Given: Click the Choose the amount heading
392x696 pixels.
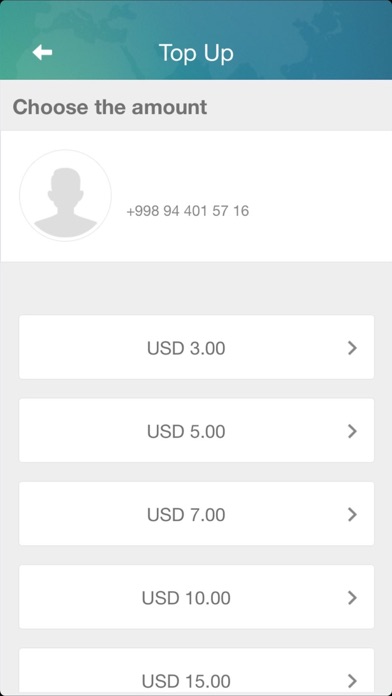Looking at the screenshot, I should (110, 107).
